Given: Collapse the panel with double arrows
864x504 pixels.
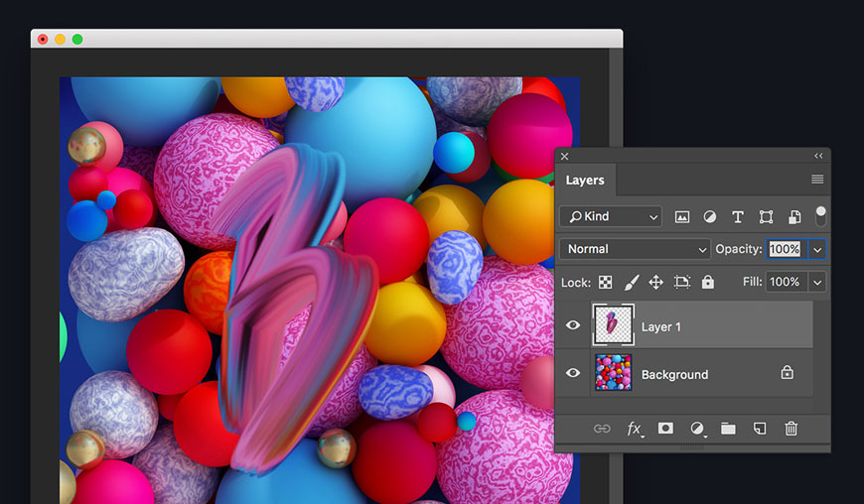Looking at the screenshot, I should [x=819, y=156].
